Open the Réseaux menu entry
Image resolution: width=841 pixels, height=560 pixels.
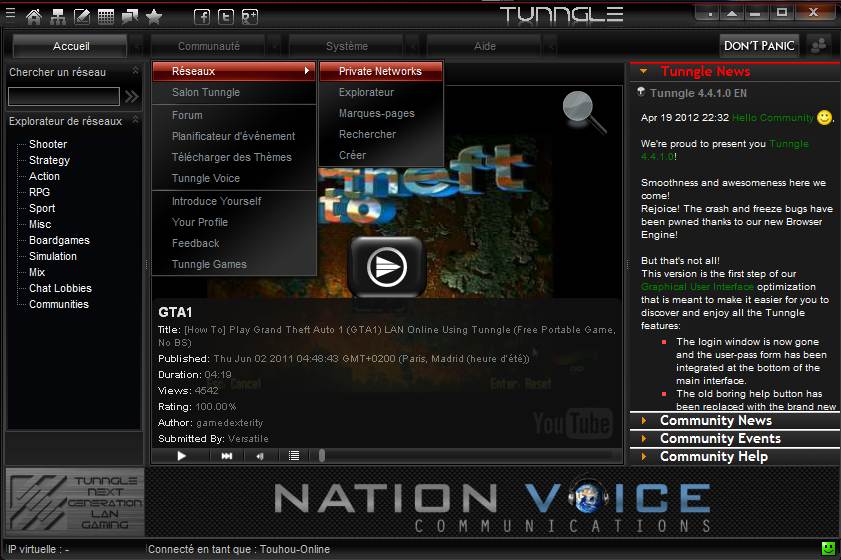234,71
